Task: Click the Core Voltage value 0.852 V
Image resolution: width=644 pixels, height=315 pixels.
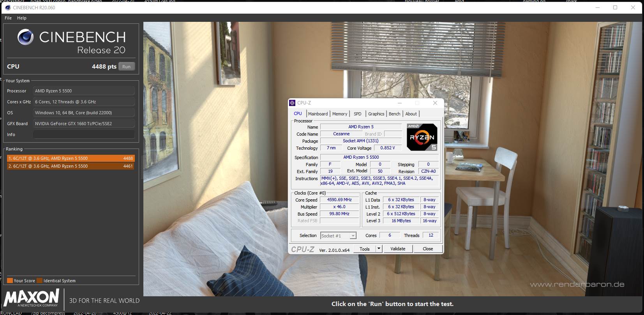Action: coord(388,148)
